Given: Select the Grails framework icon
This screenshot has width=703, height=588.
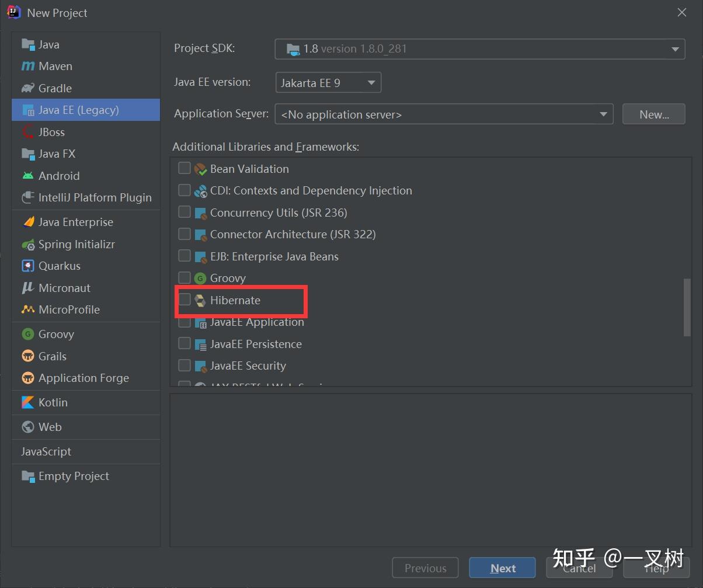Looking at the screenshot, I should click(x=27, y=356).
